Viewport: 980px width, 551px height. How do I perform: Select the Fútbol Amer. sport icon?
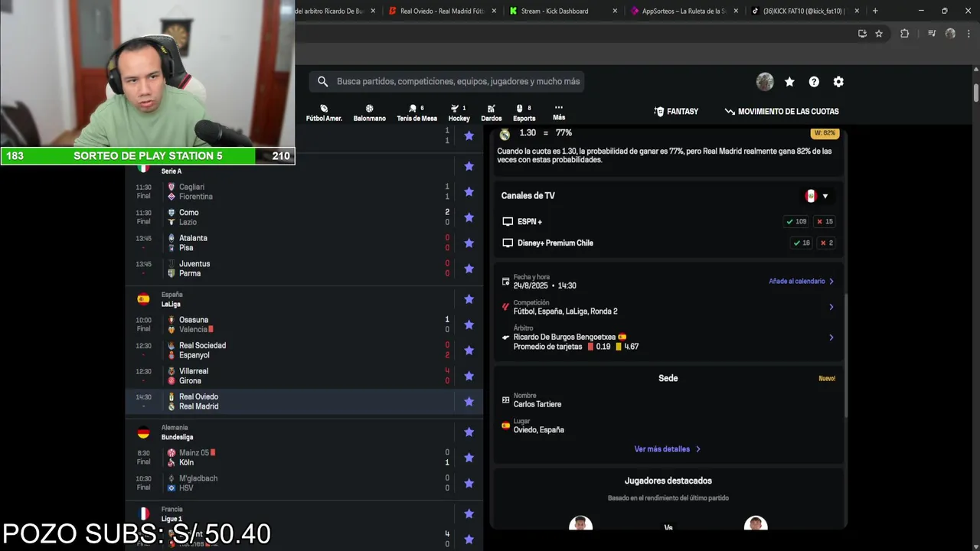[324, 112]
